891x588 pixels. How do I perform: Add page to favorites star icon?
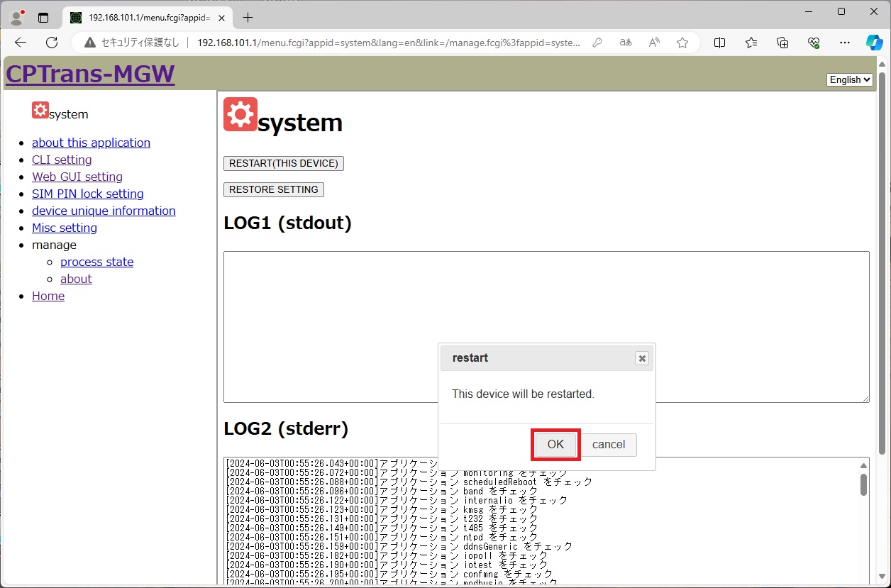(x=682, y=43)
